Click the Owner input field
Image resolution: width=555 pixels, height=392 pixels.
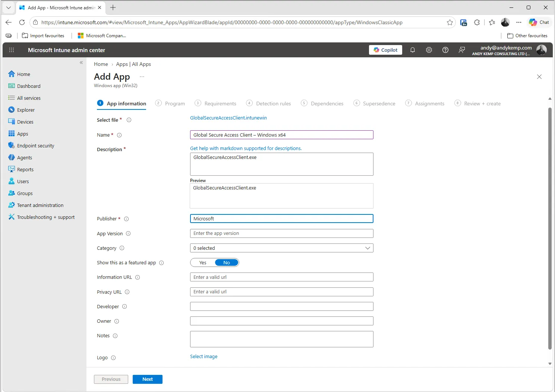point(282,321)
